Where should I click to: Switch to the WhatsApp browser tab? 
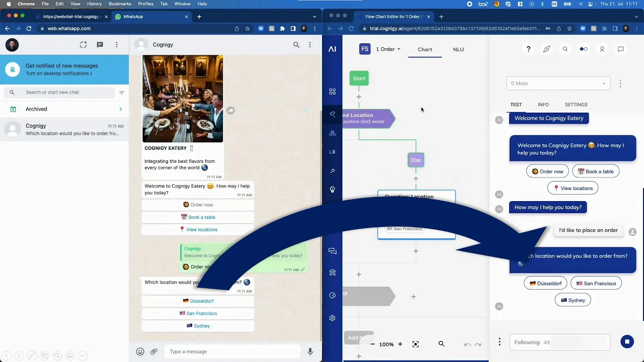point(151,17)
